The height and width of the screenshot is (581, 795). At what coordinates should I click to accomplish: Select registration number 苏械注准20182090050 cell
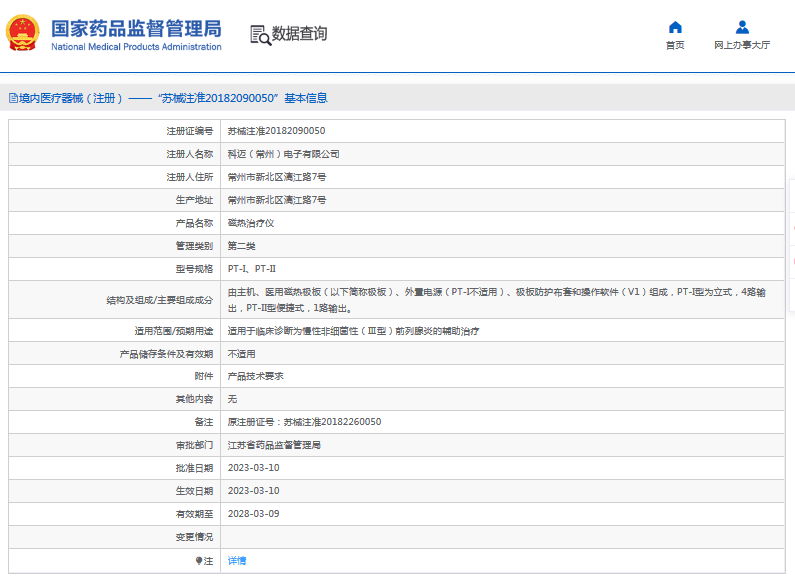pos(276,131)
